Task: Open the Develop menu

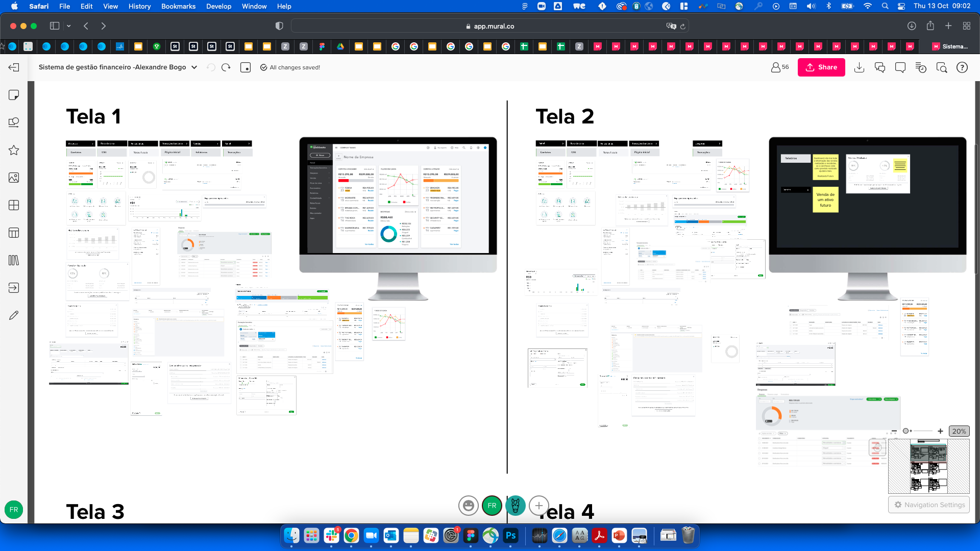Action: 218,6
